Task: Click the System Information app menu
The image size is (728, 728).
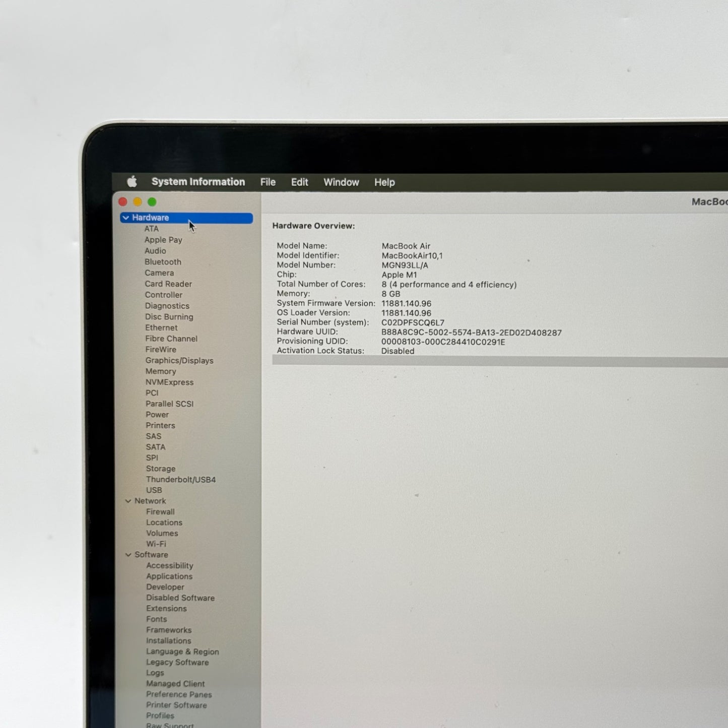Action: 198,182
